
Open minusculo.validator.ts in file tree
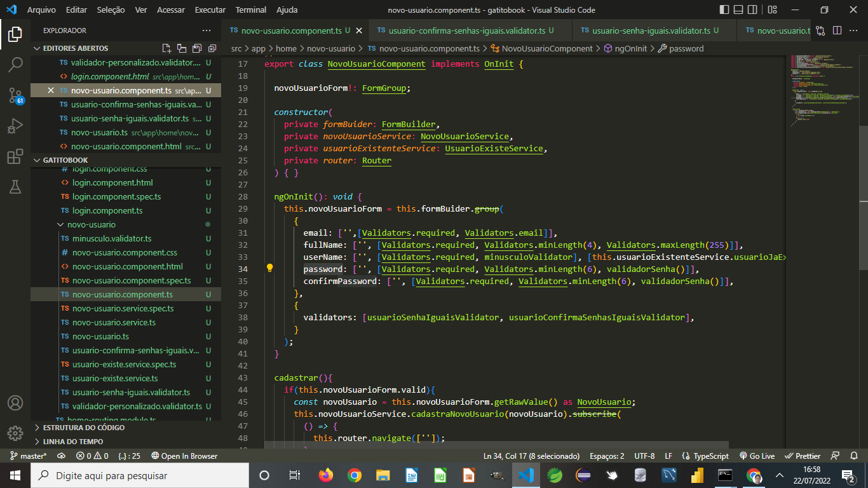point(126,239)
